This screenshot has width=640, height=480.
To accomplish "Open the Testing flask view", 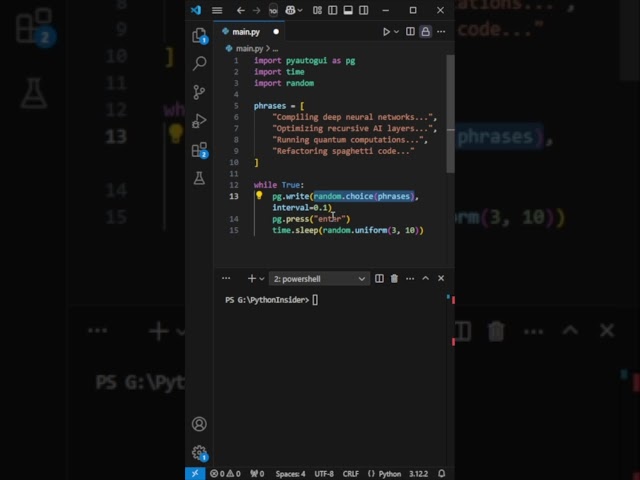I will pos(199,178).
